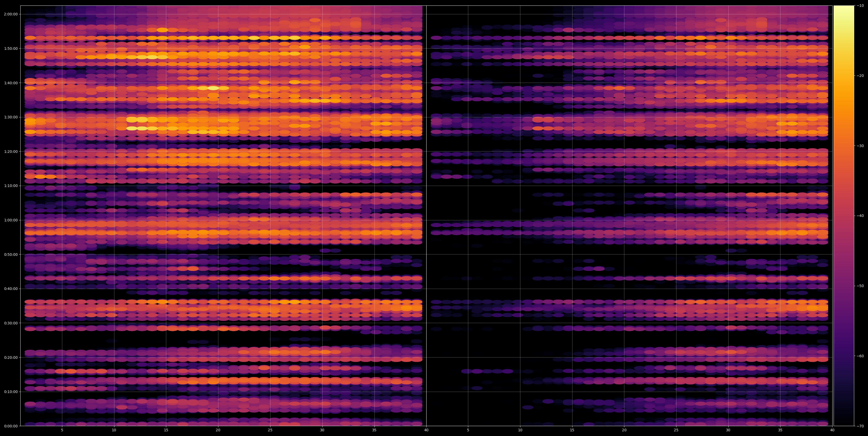Click x-axis tick 5 under the left plot

pos(62,430)
